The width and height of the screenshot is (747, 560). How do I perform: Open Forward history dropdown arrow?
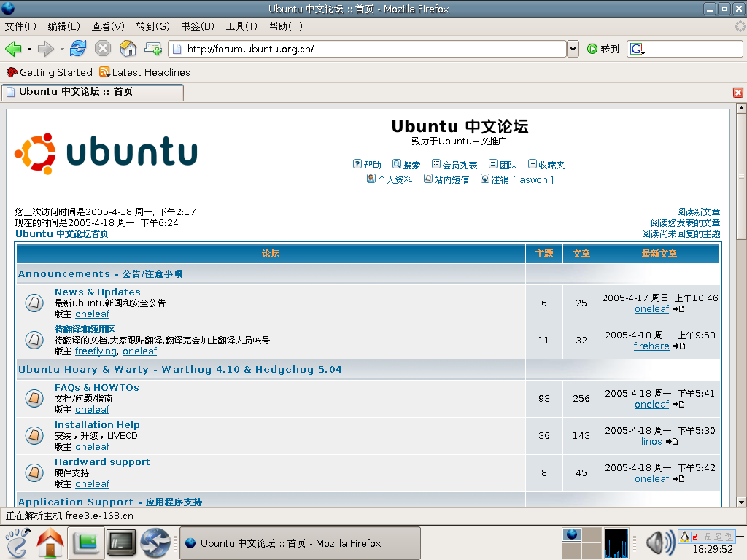(x=62, y=49)
